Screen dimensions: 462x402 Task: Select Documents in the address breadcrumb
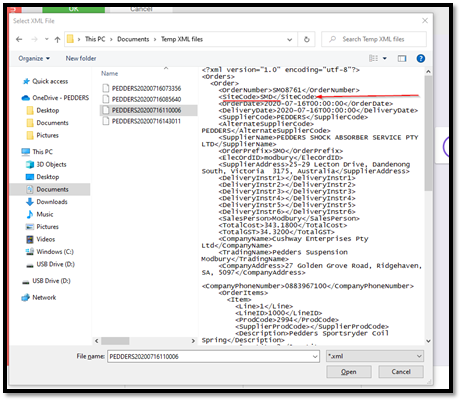click(x=133, y=39)
